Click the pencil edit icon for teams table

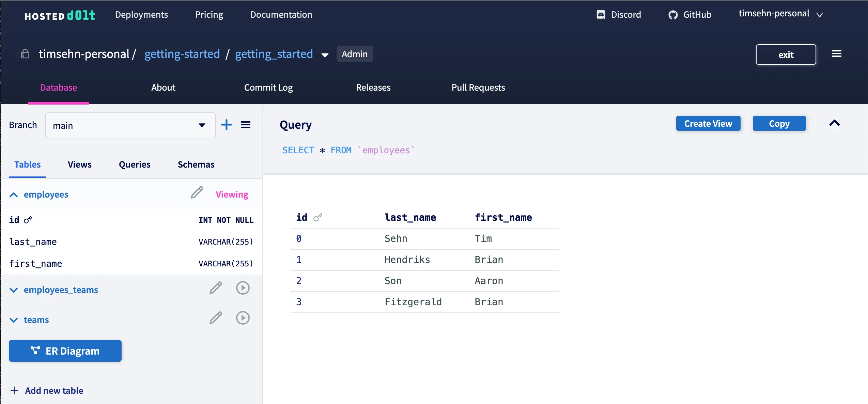tap(216, 318)
